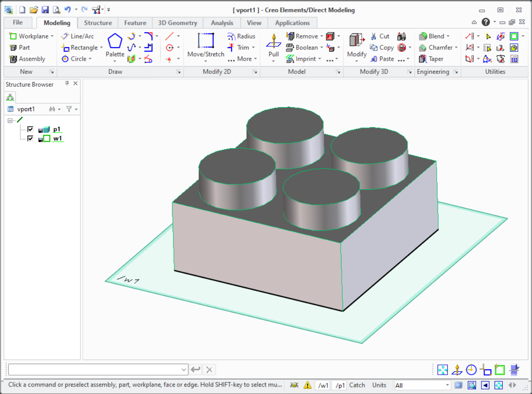
Task: Open the Blend dropdown
Action: click(x=448, y=36)
